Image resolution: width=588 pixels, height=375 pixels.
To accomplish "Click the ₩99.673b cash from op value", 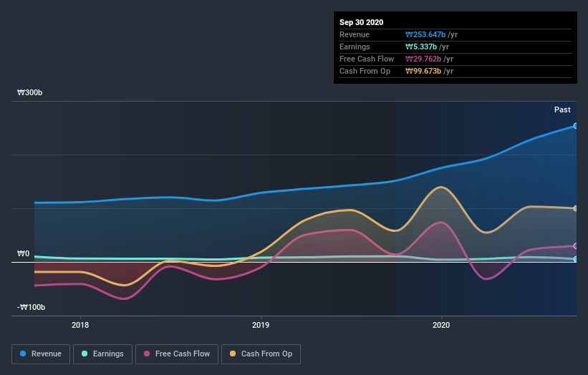I will click(423, 71).
